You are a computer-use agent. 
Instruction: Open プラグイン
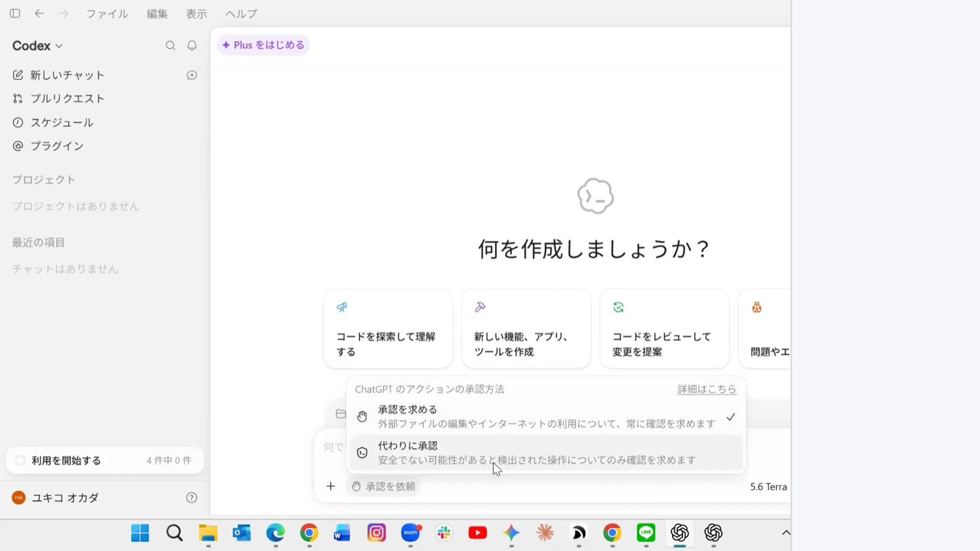click(x=57, y=146)
